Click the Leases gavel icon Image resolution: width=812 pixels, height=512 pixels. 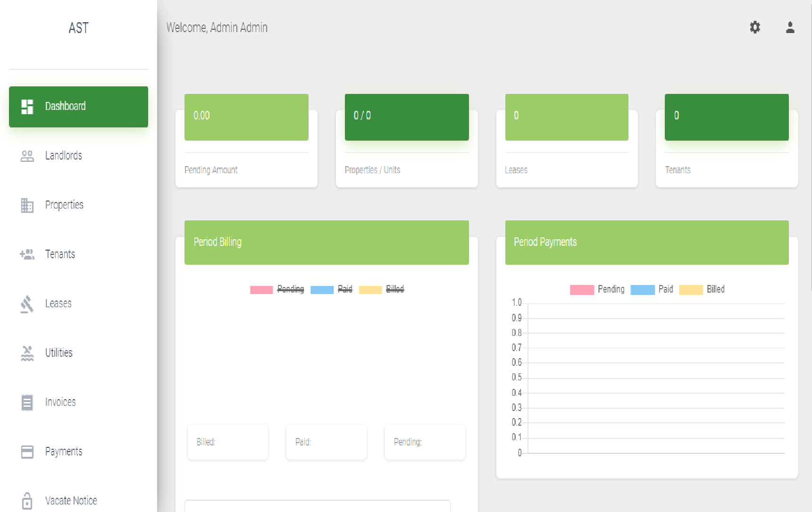(x=27, y=304)
